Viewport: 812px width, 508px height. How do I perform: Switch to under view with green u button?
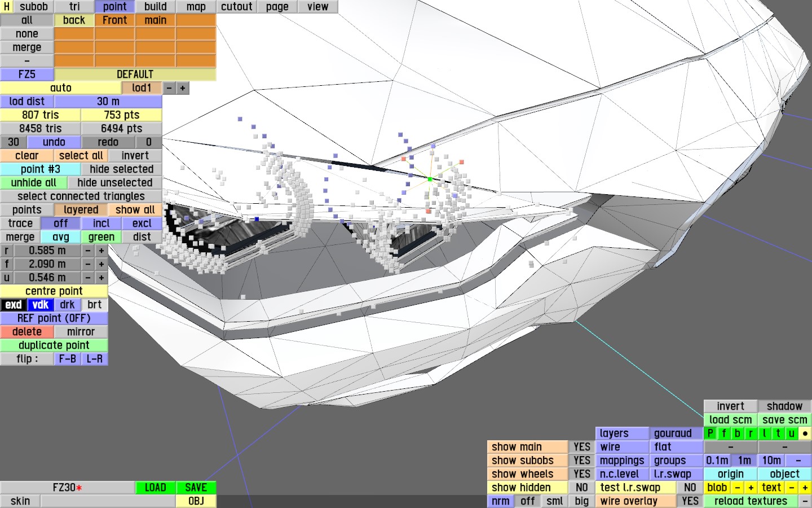coord(792,433)
